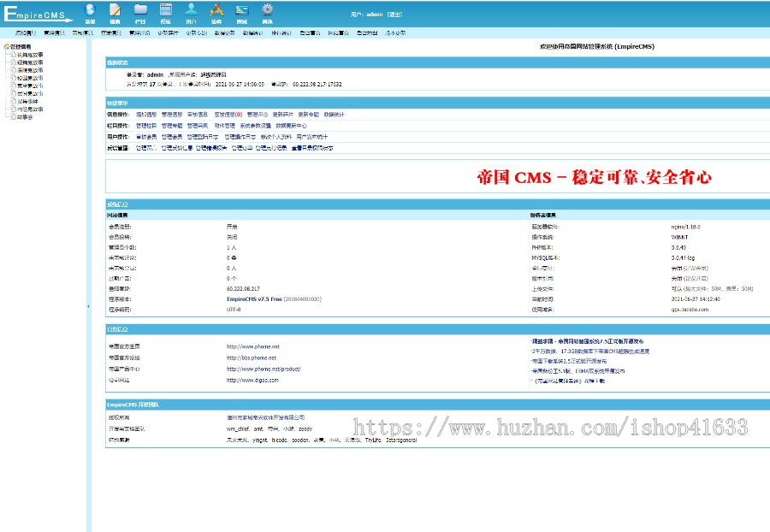The image size is (770, 532).
Task: Click the 管理信息 tree root icon
Action: (x=6, y=47)
